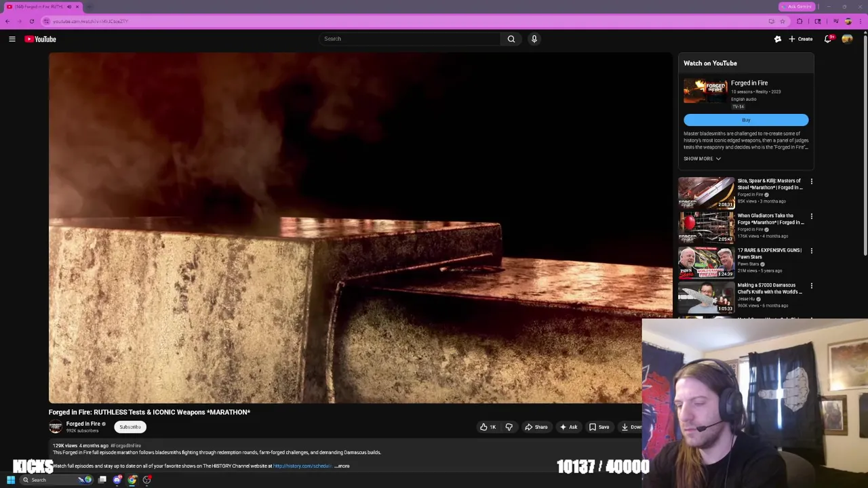Open Task View in taskbar
This screenshot has width=868, height=488.
point(102,480)
